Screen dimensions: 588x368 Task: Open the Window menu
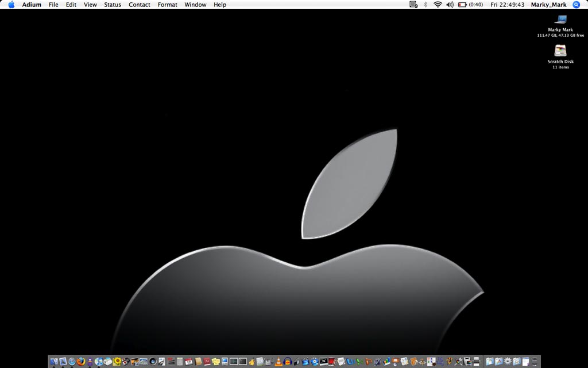[x=195, y=5]
